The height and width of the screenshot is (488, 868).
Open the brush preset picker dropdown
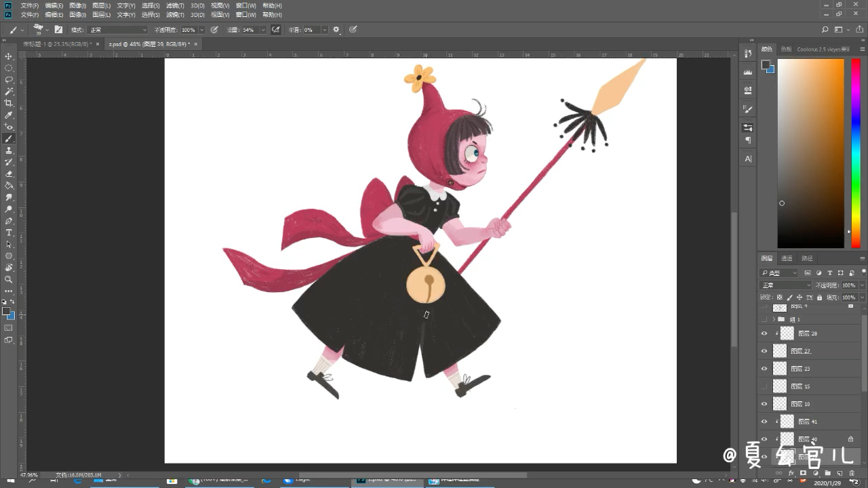coord(46,30)
